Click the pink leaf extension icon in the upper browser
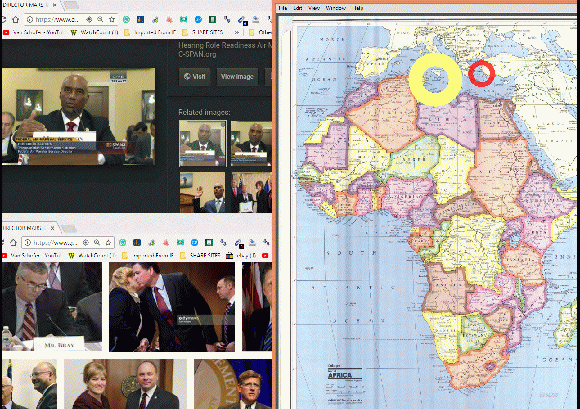Viewport: 580px width, 409px height. (169, 19)
